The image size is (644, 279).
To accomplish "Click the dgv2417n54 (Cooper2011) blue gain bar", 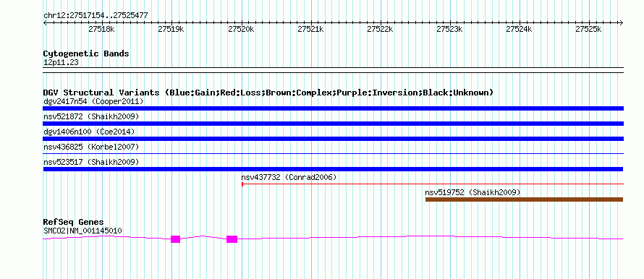I will (x=333, y=108).
